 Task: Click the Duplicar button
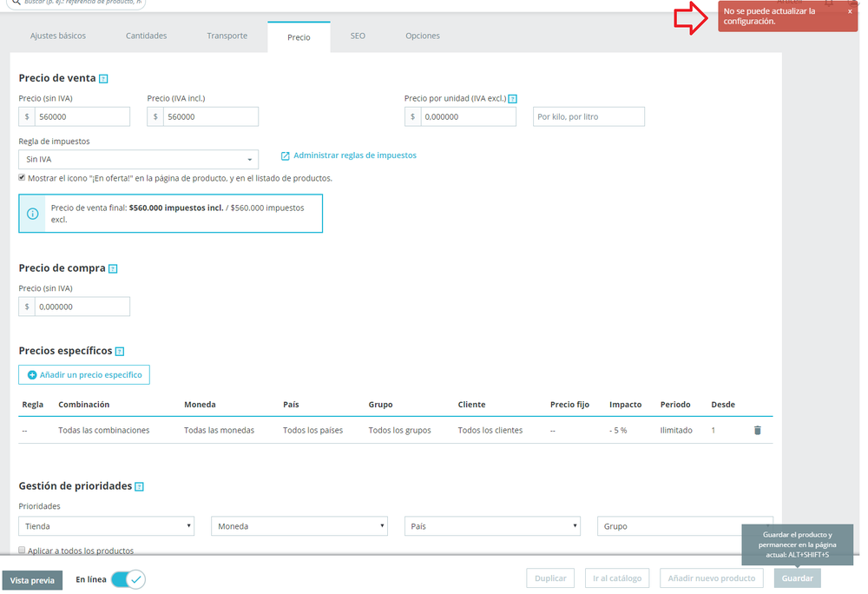pos(550,578)
